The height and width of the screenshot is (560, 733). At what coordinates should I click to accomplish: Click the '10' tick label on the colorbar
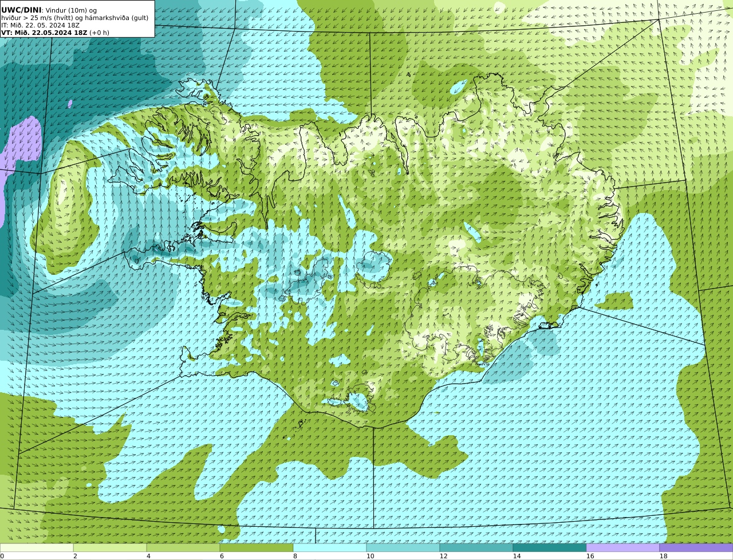click(x=370, y=556)
